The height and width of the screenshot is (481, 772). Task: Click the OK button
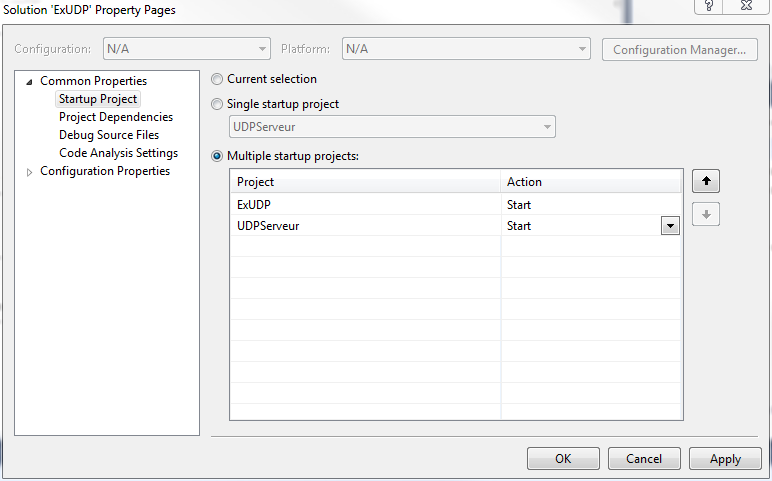point(563,458)
